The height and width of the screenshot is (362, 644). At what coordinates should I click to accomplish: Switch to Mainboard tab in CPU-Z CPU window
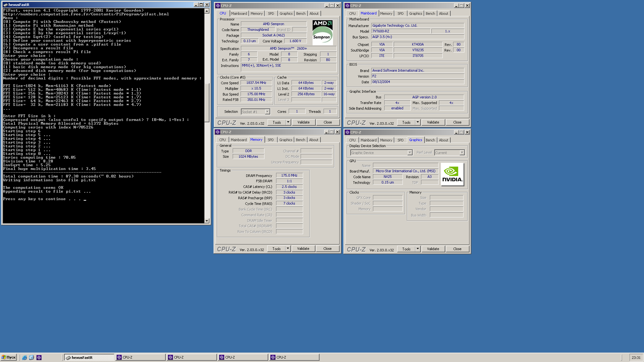tap(239, 14)
